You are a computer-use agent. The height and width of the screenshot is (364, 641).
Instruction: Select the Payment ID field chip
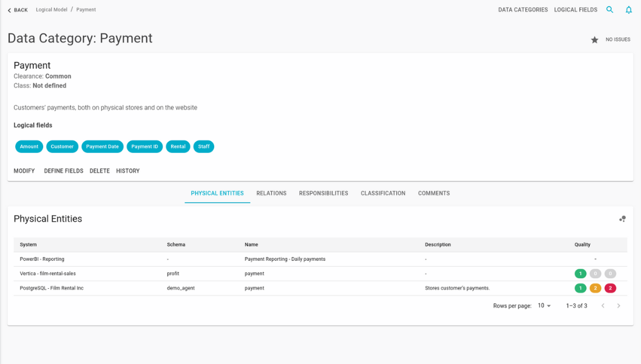point(145,146)
